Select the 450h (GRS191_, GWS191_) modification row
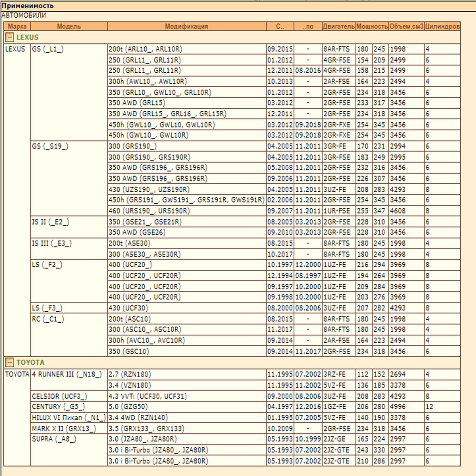Screen dimensions: 476x476 click(x=186, y=200)
